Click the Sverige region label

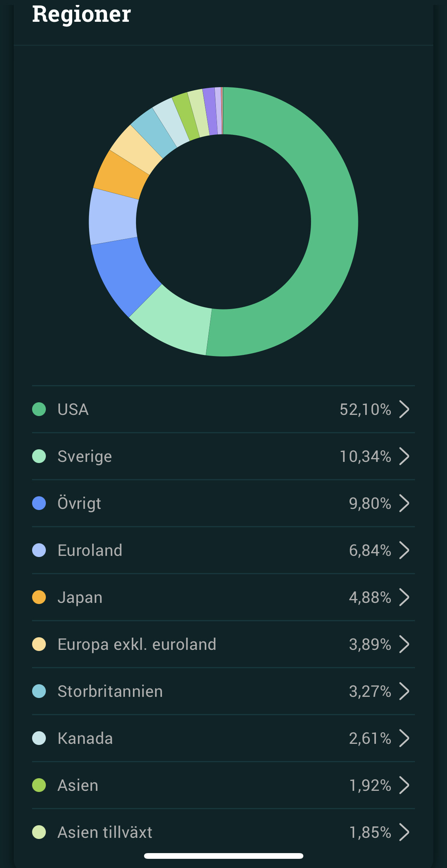click(x=85, y=457)
